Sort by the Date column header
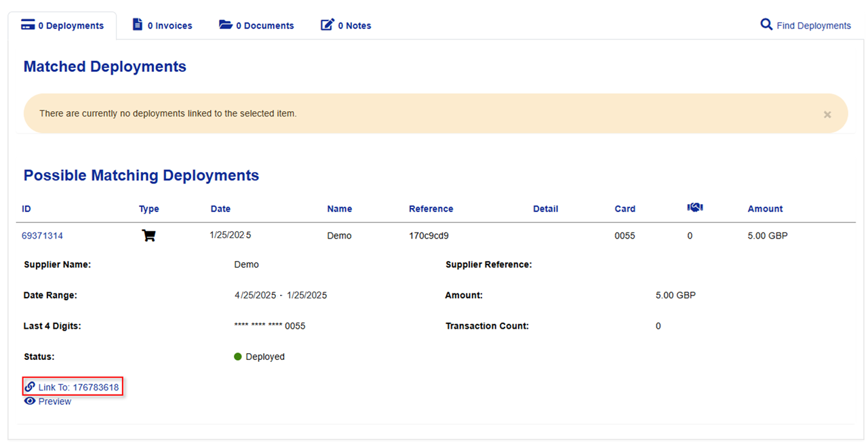The height and width of the screenshot is (446, 868). [220, 209]
